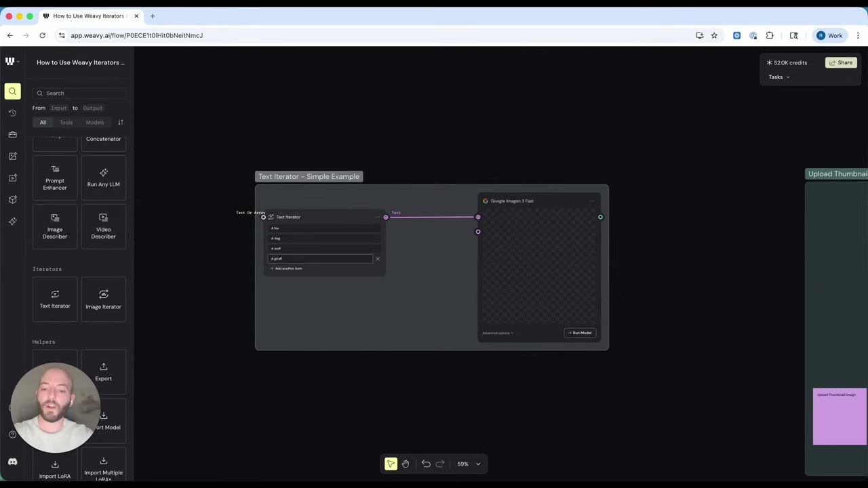Screen dimensions: 868x488
Task: Click the Imagen output port
Action: click(x=600, y=217)
